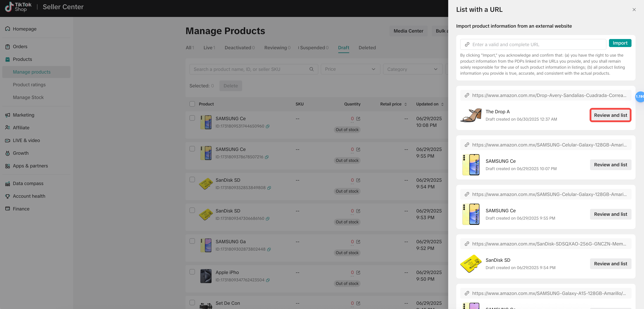Click the Data compass chart icon
644x309 pixels.
pos(8,183)
